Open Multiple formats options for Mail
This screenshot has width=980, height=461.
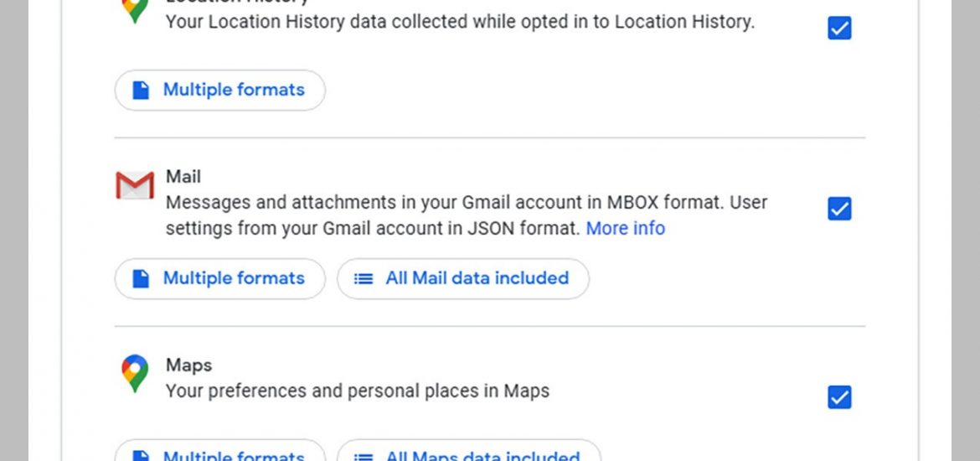(x=220, y=278)
